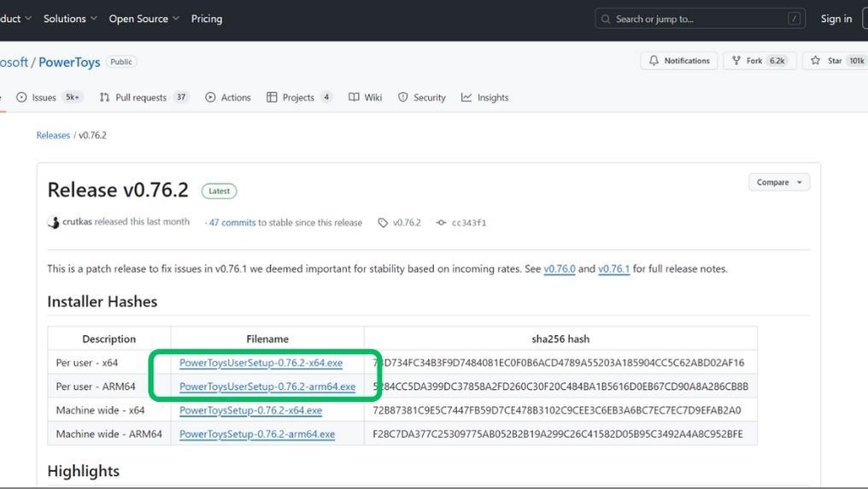Image resolution: width=868 pixels, height=489 pixels.
Task: Click the Projects 4 counter
Action: pos(326,97)
